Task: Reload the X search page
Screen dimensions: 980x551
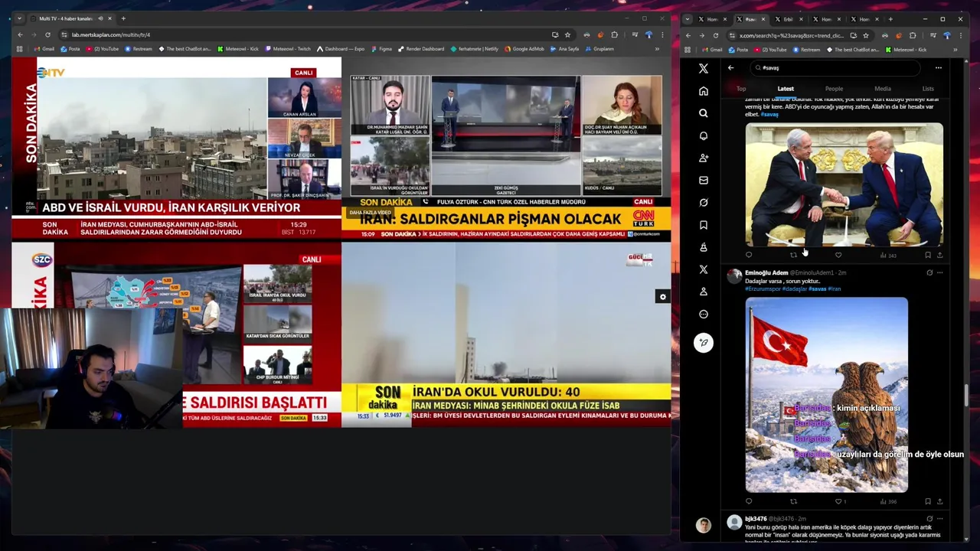Action: (716, 35)
